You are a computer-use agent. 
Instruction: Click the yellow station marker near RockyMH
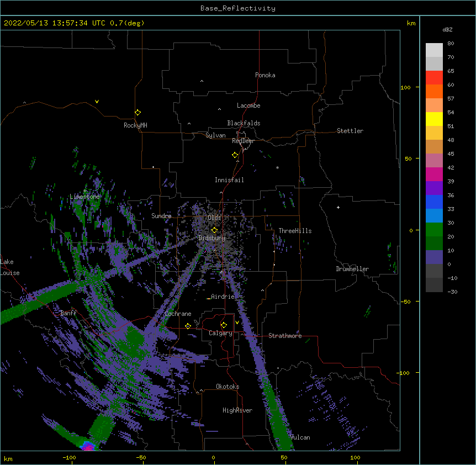coord(138,113)
